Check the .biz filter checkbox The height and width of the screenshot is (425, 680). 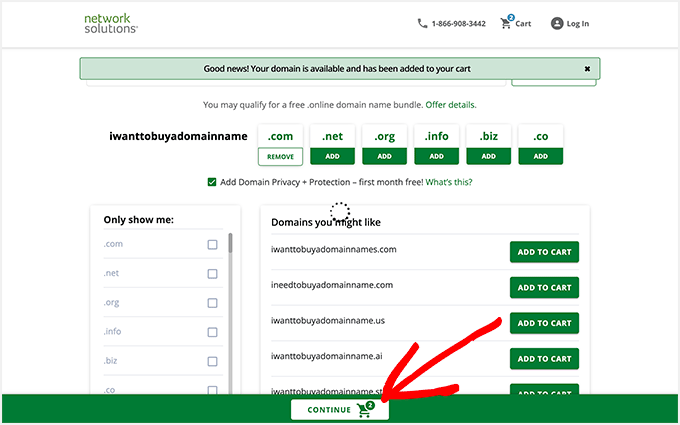pos(212,361)
